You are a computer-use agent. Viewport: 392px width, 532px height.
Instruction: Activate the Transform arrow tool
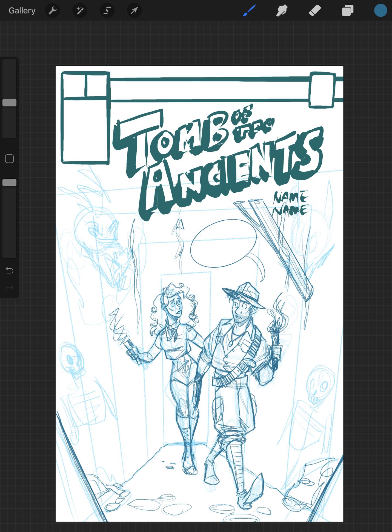[134, 11]
